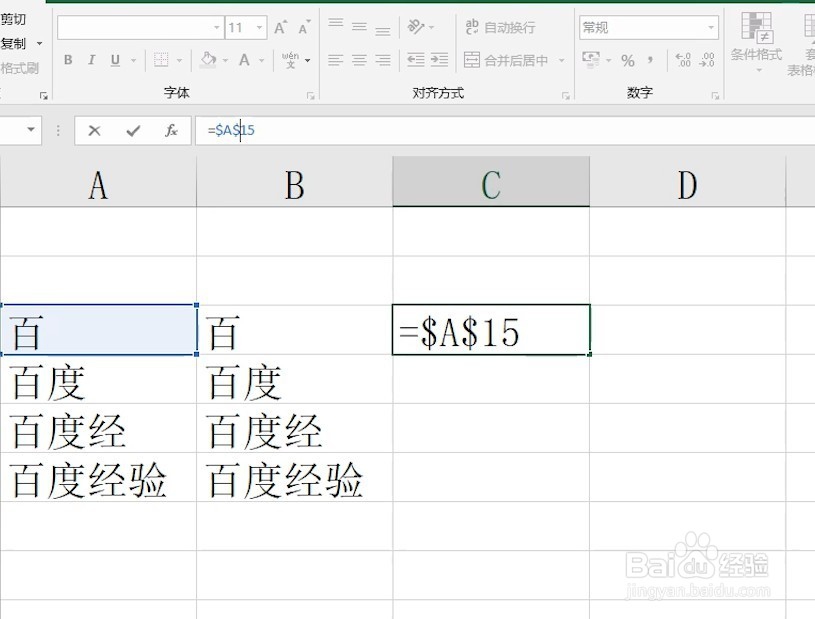Screen dimensions: 815x619
Task: Click column B cell 百度
Action: click(x=295, y=379)
